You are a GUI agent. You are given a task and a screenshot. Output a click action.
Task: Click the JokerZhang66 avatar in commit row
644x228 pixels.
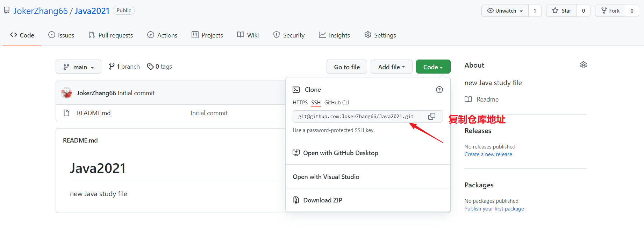pyautogui.click(x=66, y=93)
